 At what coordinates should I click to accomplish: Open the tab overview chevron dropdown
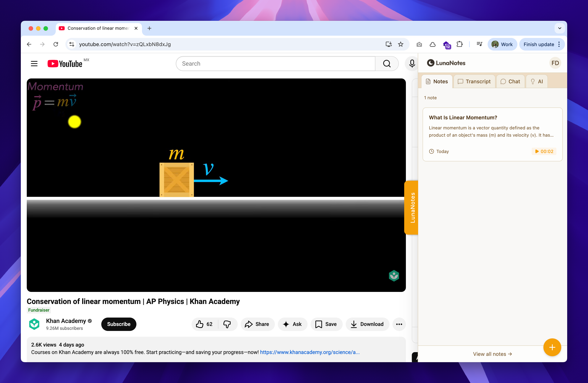[x=559, y=28]
